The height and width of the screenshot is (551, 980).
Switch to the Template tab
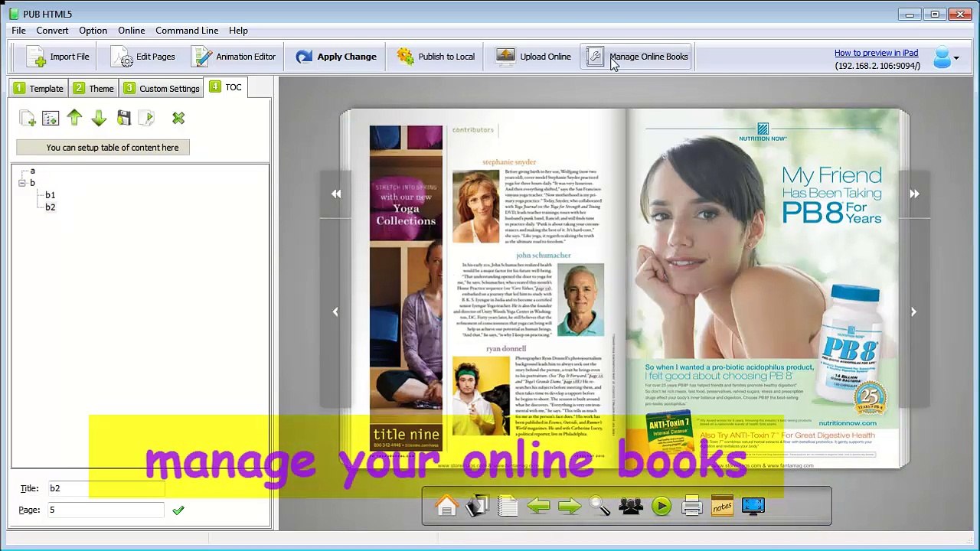38,89
